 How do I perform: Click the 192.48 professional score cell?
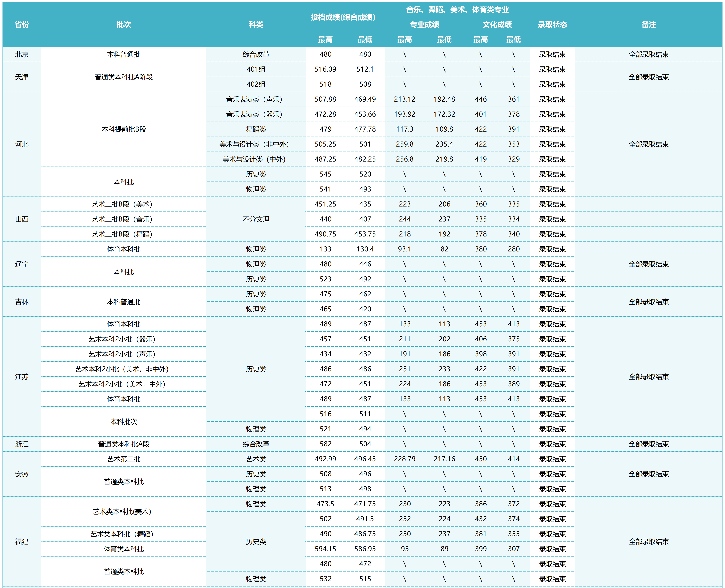444,99
